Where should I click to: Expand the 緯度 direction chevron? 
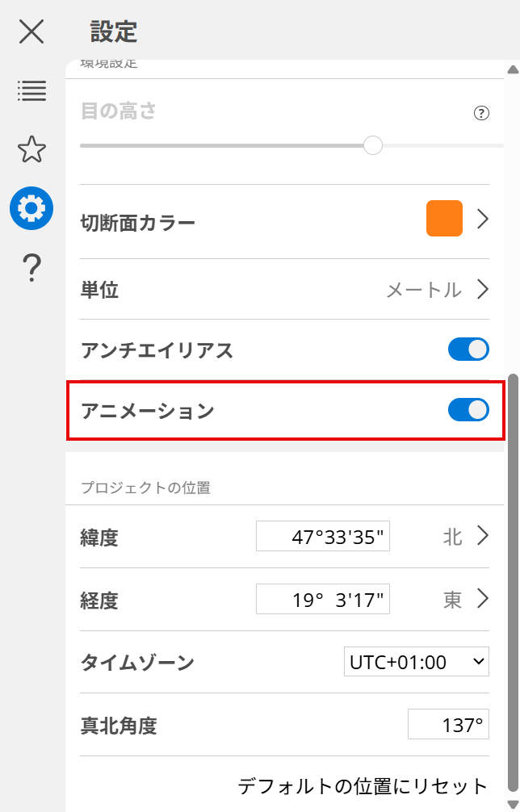[483, 536]
